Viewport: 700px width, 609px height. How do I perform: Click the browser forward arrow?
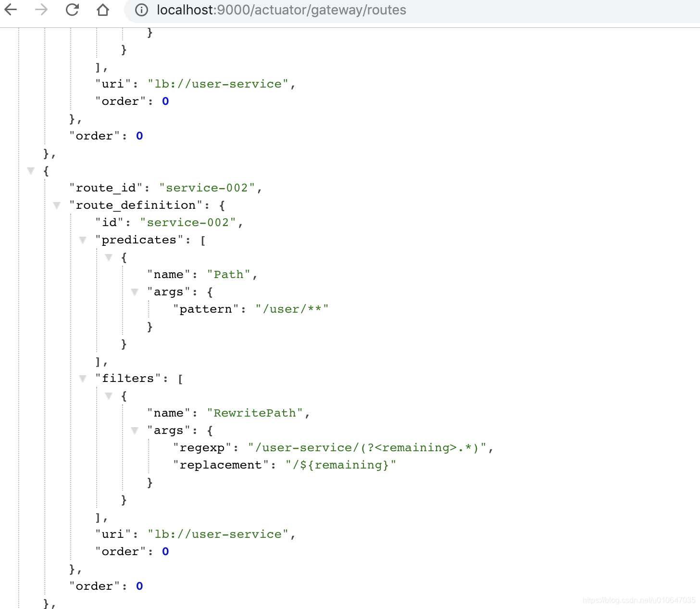(41, 10)
